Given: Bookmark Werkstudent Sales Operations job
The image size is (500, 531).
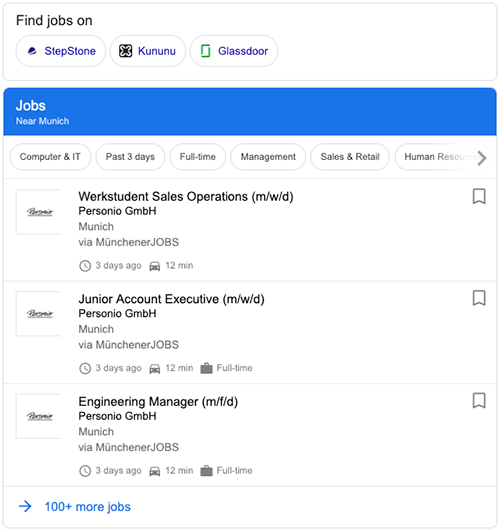Looking at the screenshot, I should [479, 196].
